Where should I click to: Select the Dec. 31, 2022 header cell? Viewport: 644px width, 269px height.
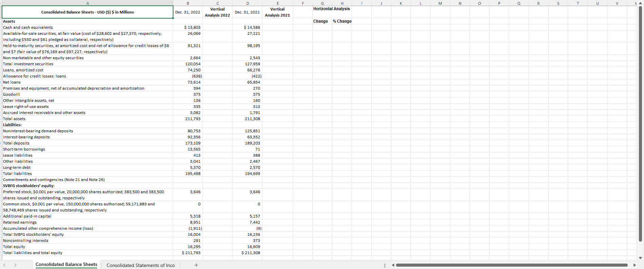point(188,12)
